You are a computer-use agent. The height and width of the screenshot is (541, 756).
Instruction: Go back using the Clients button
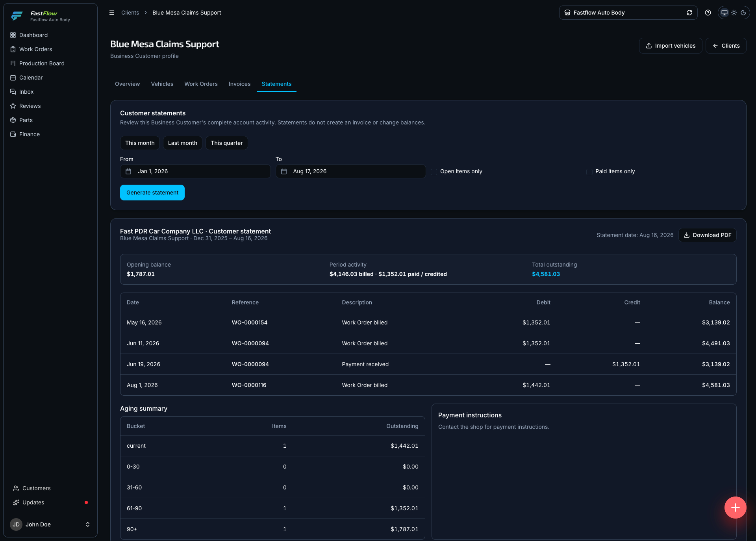(726, 46)
